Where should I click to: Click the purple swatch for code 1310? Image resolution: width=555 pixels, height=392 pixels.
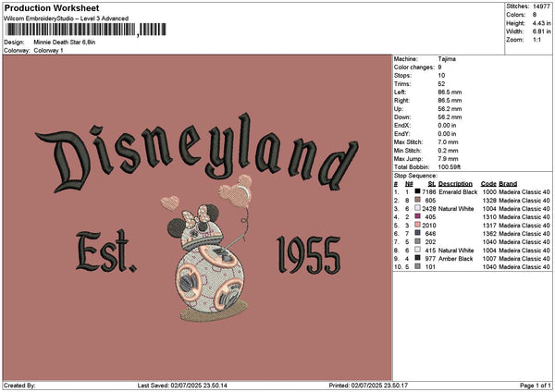click(418, 216)
